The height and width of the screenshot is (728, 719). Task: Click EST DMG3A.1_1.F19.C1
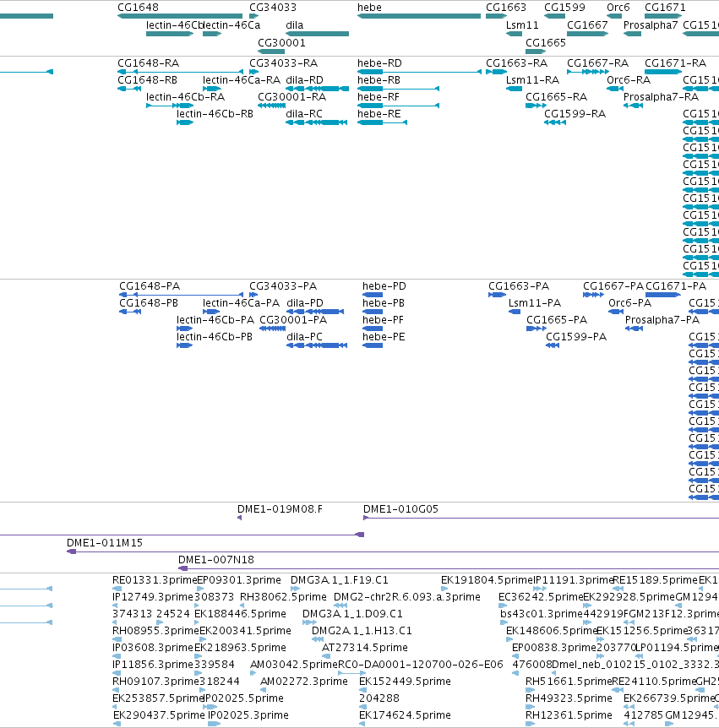pos(339,580)
